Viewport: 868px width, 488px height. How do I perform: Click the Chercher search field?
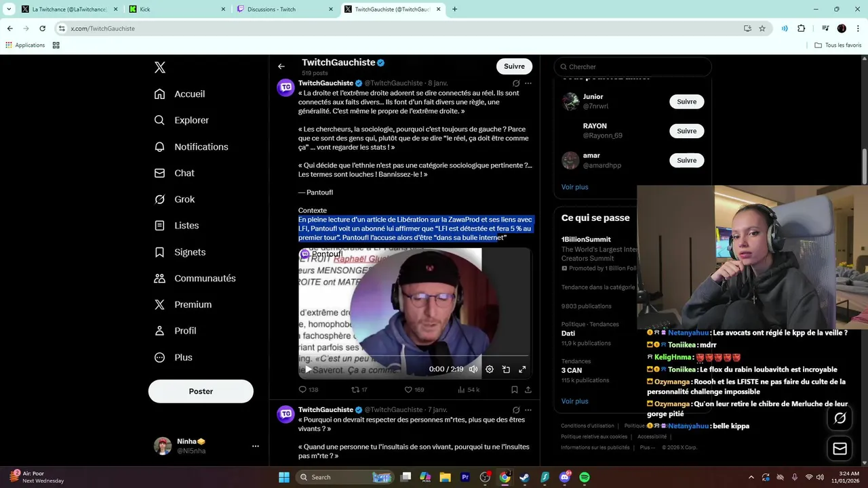[x=633, y=66]
